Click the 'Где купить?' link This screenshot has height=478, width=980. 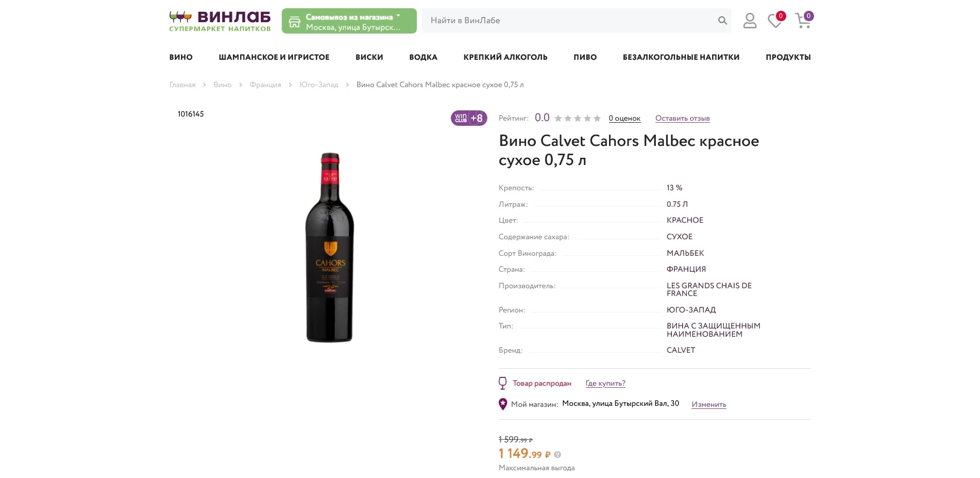(x=605, y=384)
